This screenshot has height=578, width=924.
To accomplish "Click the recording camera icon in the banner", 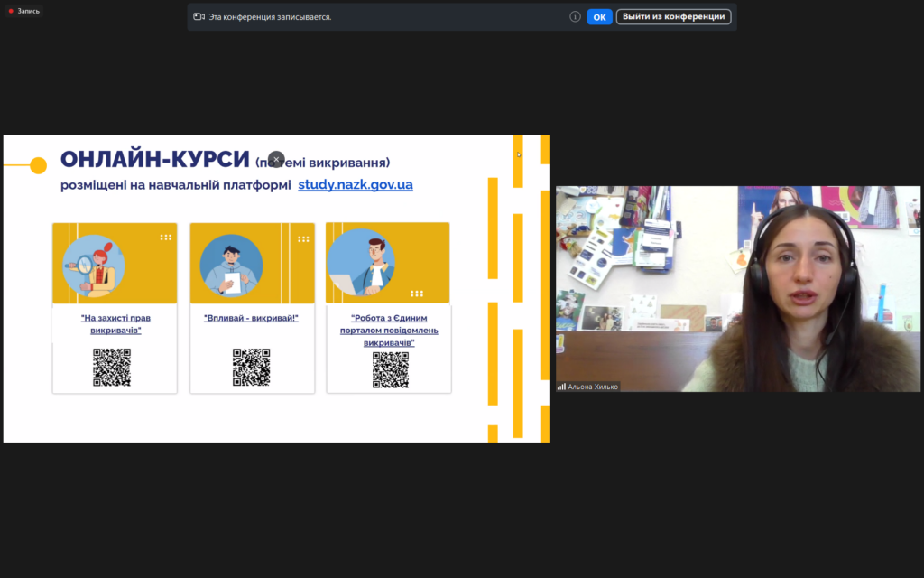I will tap(199, 16).
